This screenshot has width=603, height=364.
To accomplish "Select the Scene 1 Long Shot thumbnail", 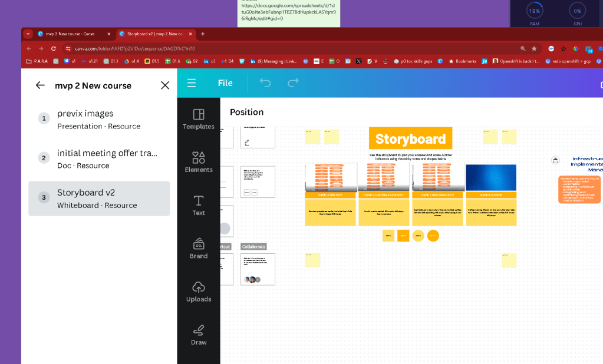I will click(330, 177).
